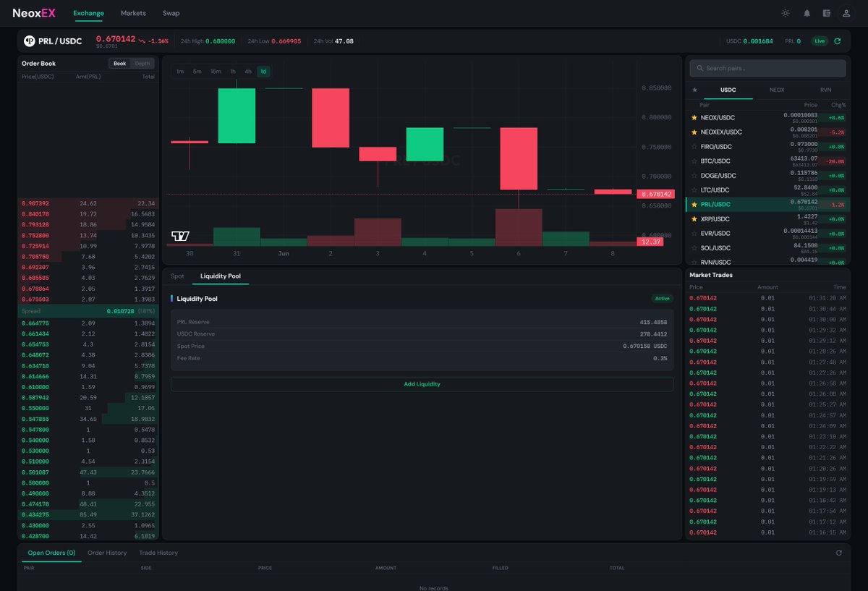Viewport: 868px width, 591px height.
Task: Unfavorite the PRL/USDC pair star
Action: (x=694, y=204)
